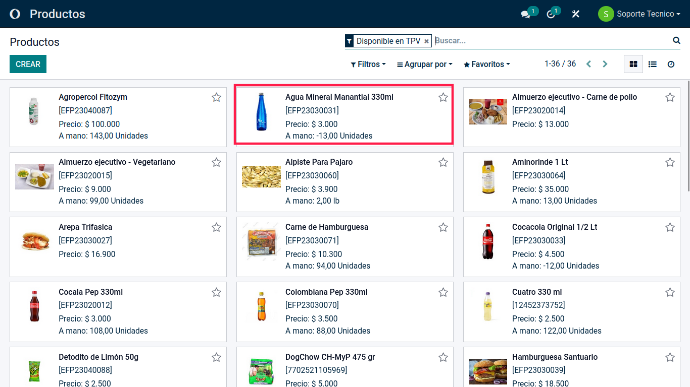Open Aminorinde 1 Lt bottle image
The height and width of the screenshot is (387, 690).
click(488, 177)
